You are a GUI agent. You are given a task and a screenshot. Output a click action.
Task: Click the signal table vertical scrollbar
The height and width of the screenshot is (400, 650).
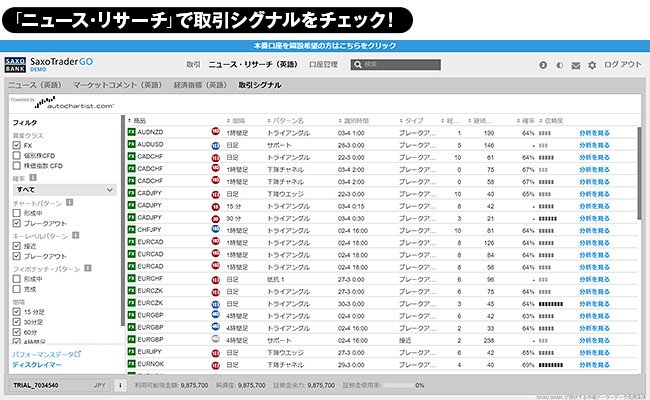coord(639,174)
